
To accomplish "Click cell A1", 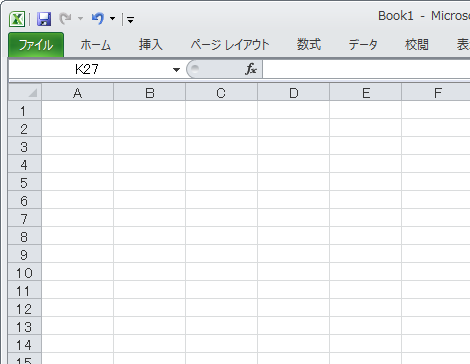I will pyautogui.click(x=78, y=110).
